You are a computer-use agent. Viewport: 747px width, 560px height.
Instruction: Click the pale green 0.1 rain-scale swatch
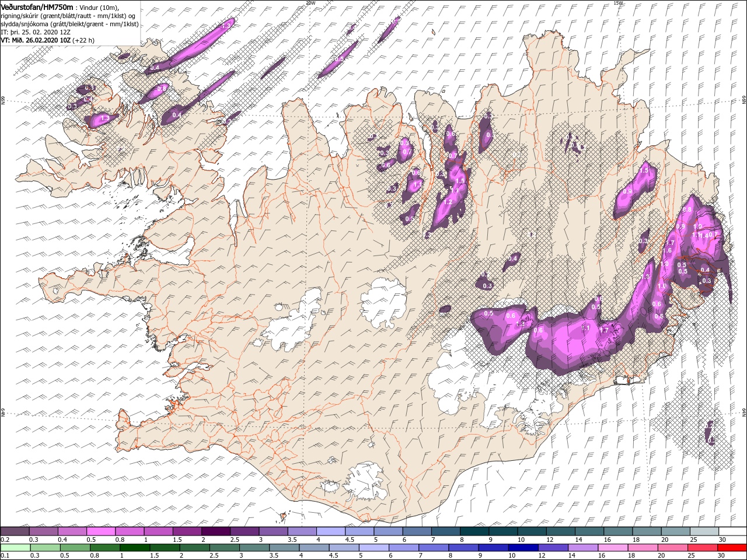pos(15,548)
